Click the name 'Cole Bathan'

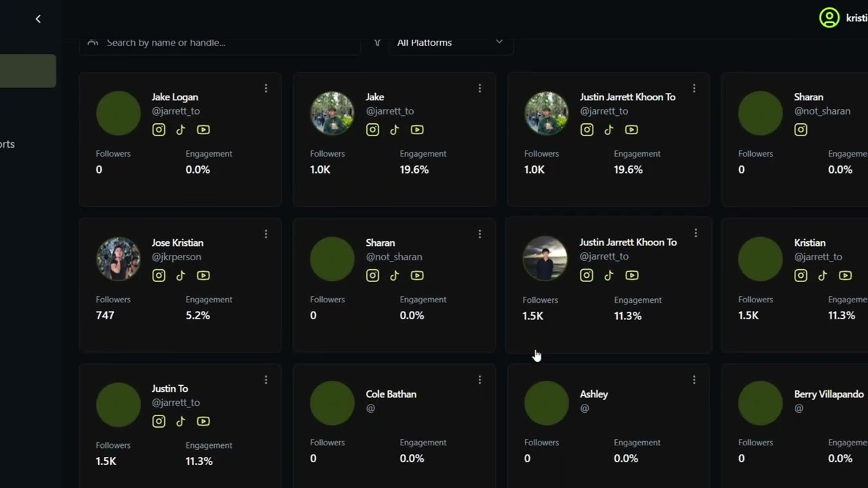pos(391,394)
